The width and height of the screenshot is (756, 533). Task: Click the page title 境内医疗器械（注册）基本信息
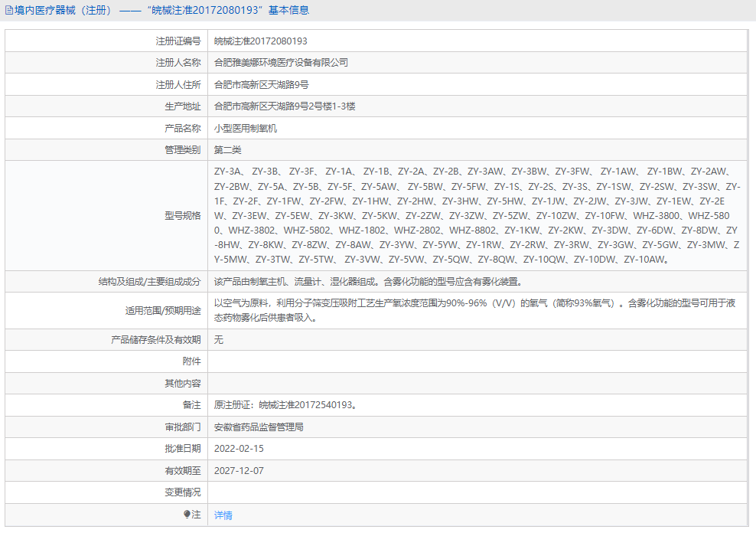[162, 10]
